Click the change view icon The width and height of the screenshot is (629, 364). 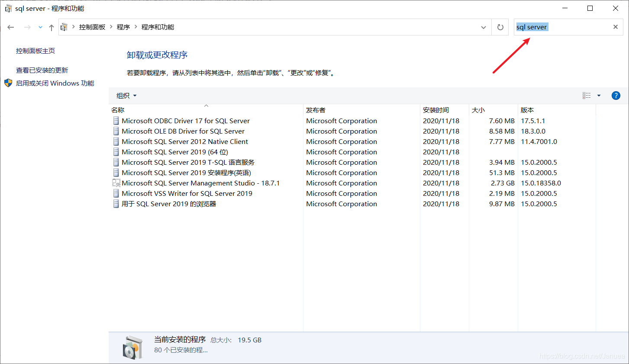[x=587, y=96]
